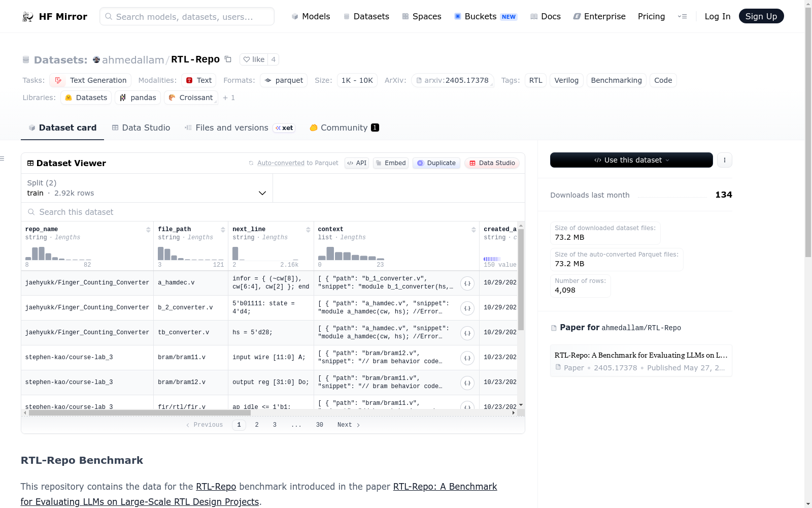Viewport: 812px width, 508px height.
Task: Select the Text Generation task tag
Action: click(90, 80)
